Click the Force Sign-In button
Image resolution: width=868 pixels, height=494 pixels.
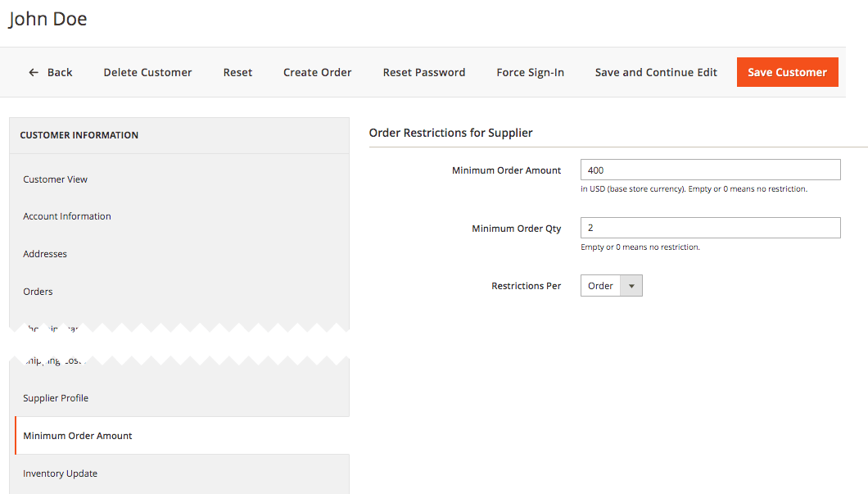pyautogui.click(x=530, y=72)
